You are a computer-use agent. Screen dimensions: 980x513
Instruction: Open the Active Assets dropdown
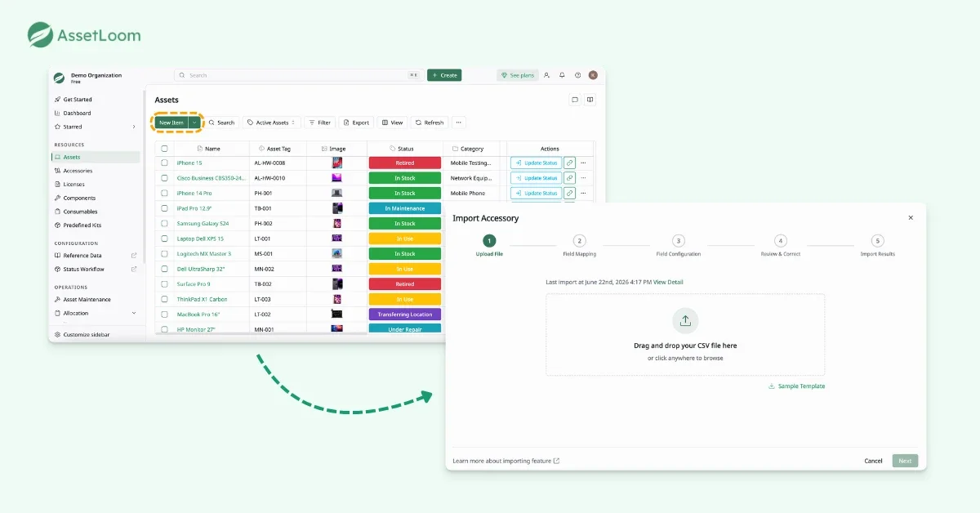(x=271, y=123)
